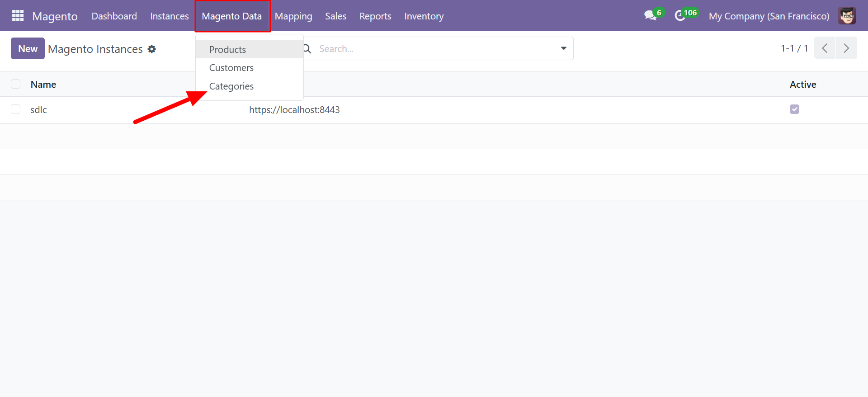Image resolution: width=868 pixels, height=397 pixels.
Task: Open the Reports menu
Action: (375, 16)
